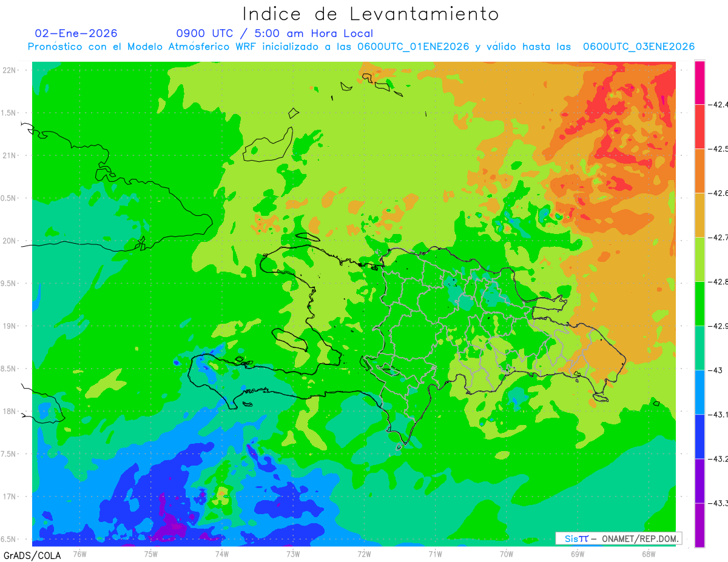Image resolution: width=728 pixels, height=562 pixels.
Task: Pick the dark blue swatch between -43.1 and -43.2
Action: pos(699,436)
